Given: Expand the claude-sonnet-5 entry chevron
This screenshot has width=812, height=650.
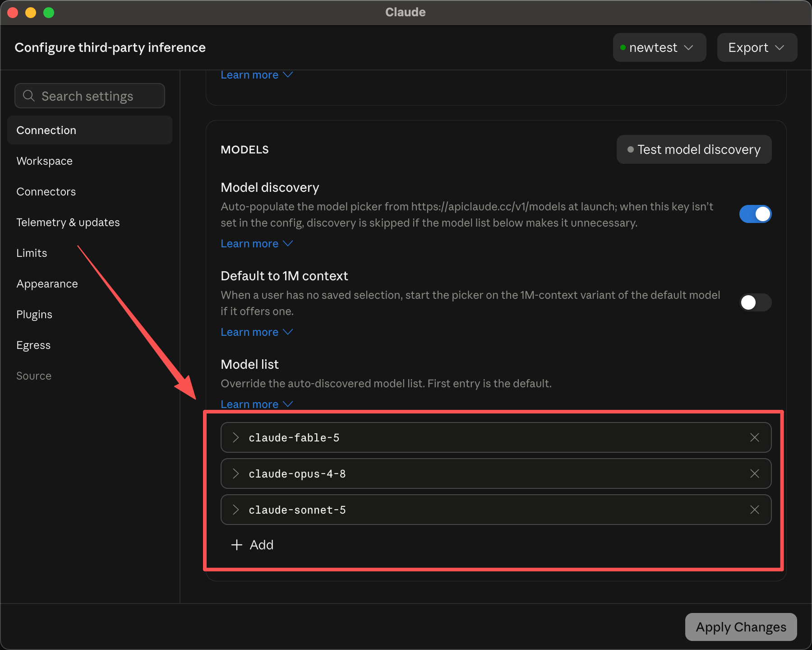Looking at the screenshot, I should pos(235,510).
